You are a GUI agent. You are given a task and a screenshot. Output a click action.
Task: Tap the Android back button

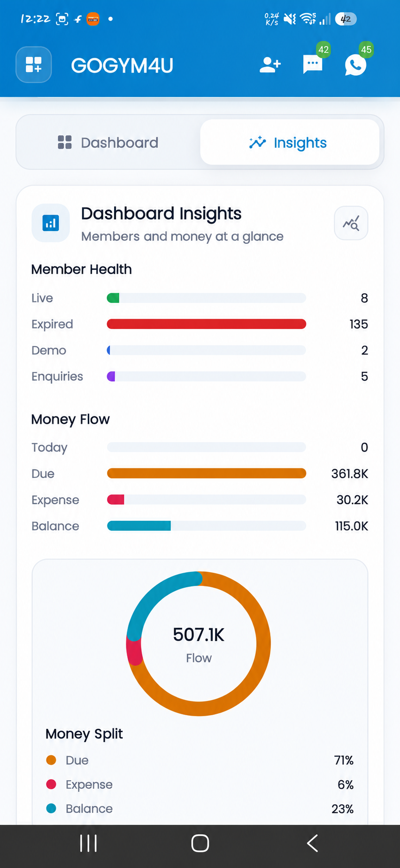313,843
